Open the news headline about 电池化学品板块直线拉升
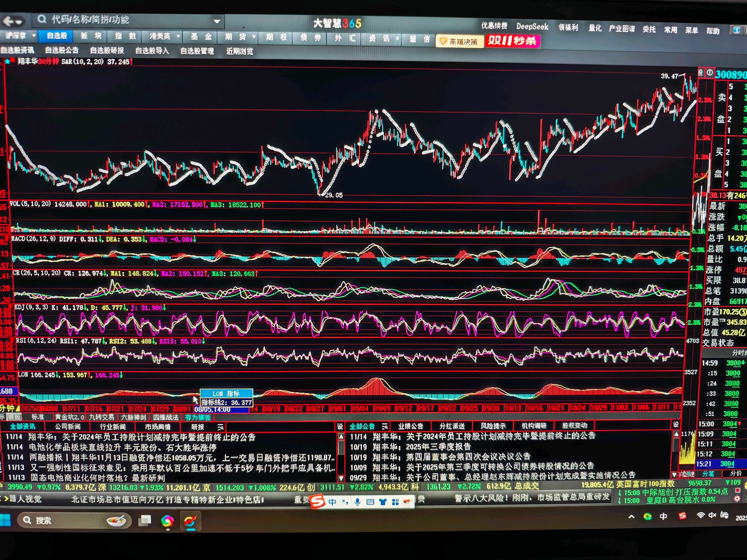Image resolution: width=747 pixels, height=560 pixels. coord(122,448)
